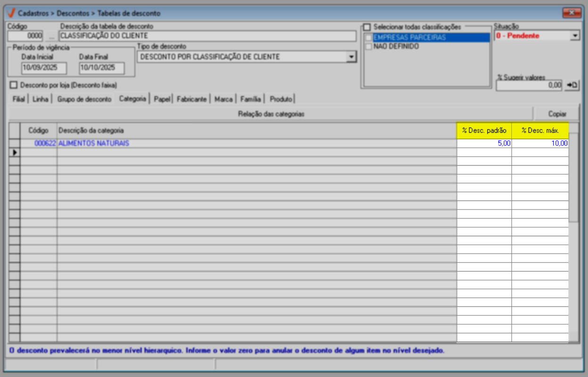The width and height of the screenshot is (588, 377).
Task: Click the apply suggested values arrow icon
Action: pyautogui.click(x=572, y=85)
